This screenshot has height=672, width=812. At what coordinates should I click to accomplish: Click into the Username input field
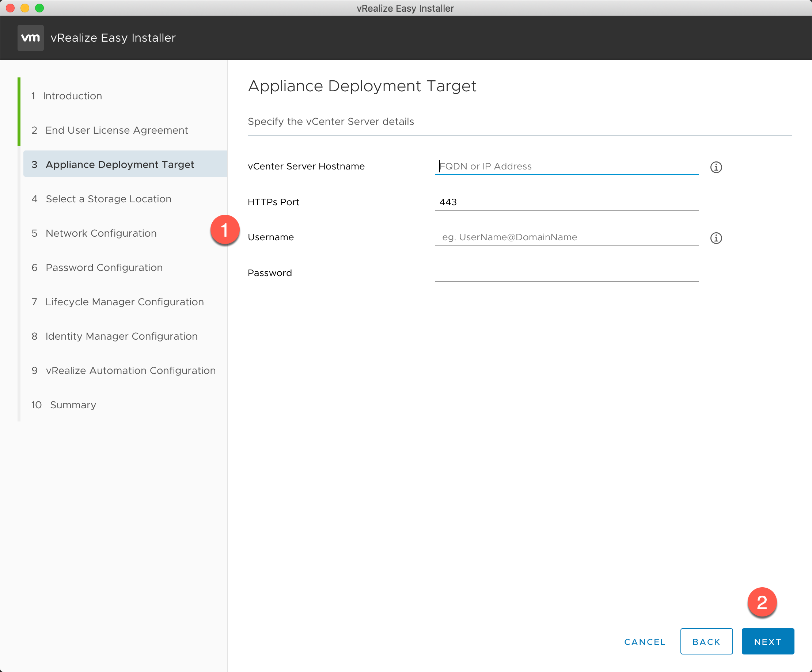pyautogui.click(x=566, y=237)
